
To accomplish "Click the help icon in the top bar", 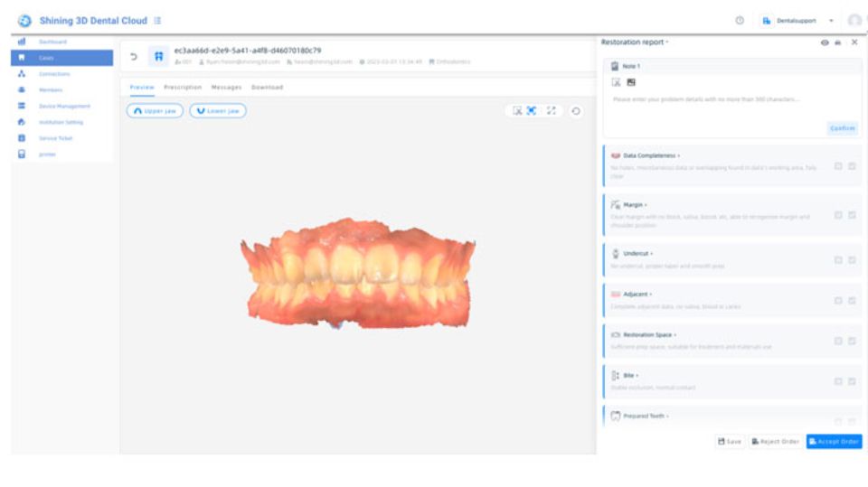I will click(x=740, y=20).
